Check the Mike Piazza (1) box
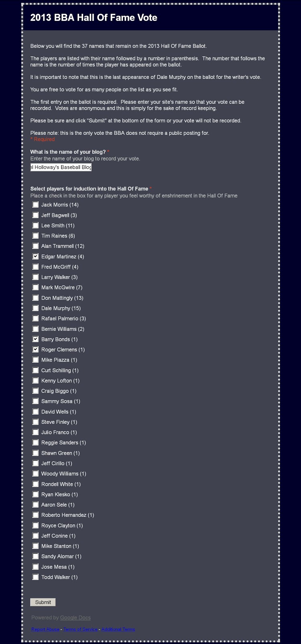The image size is (301, 644). (35, 360)
